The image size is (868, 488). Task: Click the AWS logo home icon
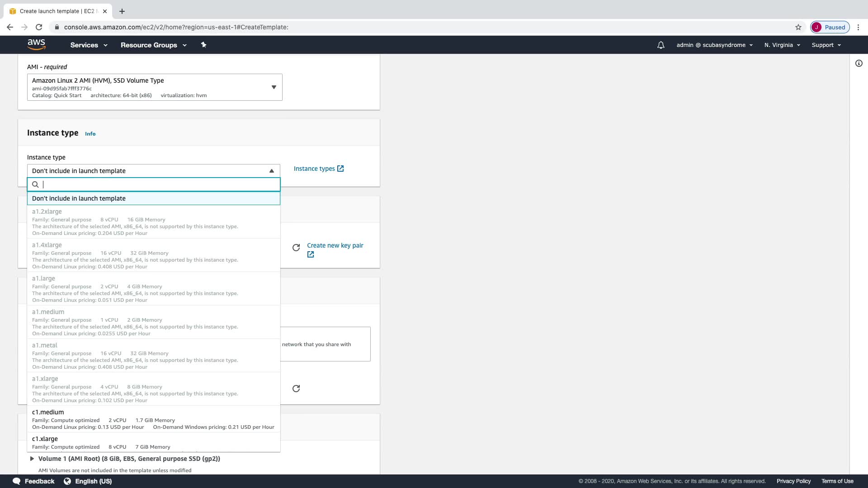(x=36, y=44)
